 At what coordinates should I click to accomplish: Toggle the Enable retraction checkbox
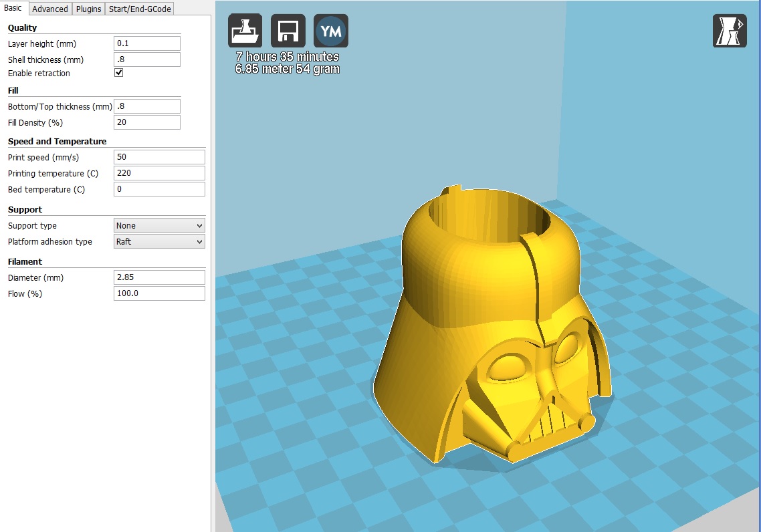pyautogui.click(x=118, y=73)
